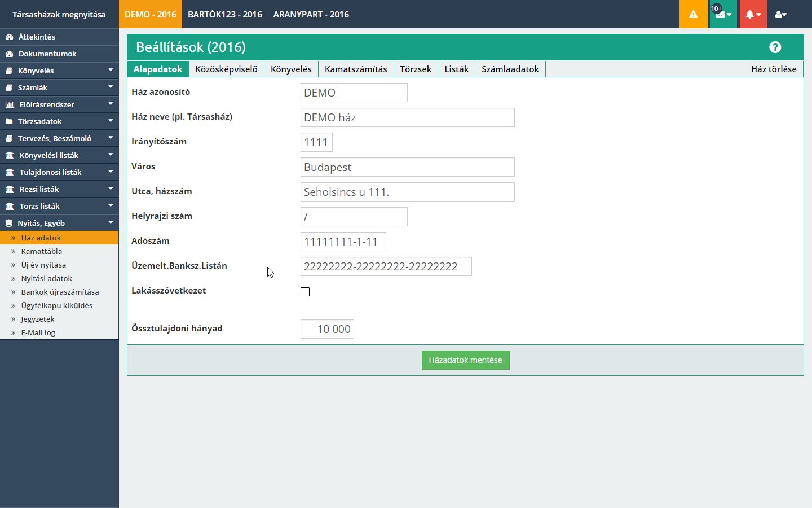Click the Adószám input field
Screen dimensions: 812x508
coord(343,242)
